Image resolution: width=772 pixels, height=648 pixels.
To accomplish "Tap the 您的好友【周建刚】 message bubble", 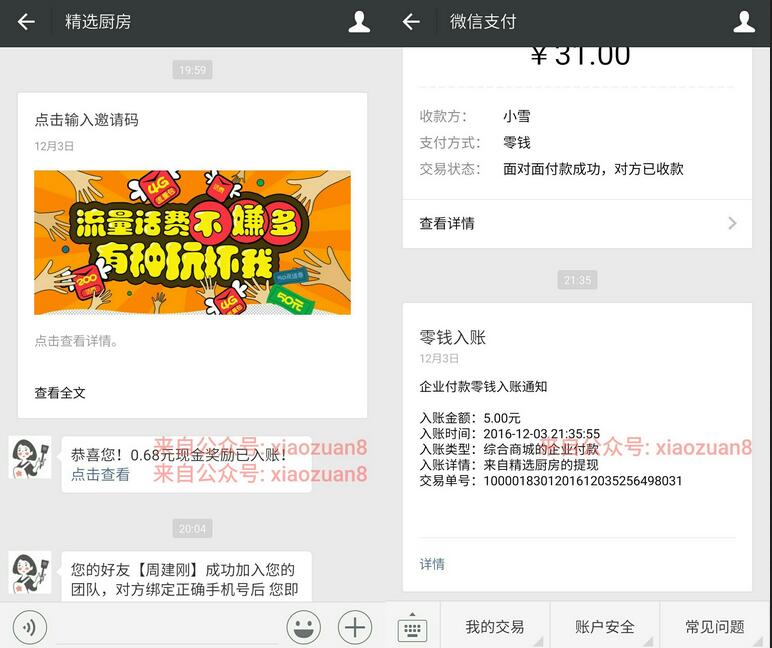I will click(x=186, y=577).
